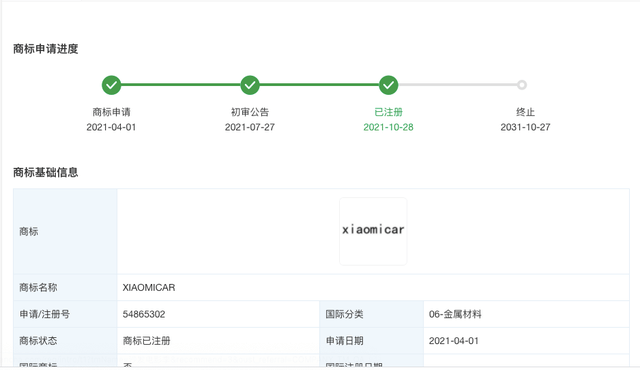Select the 初审公告 step label
The image size is (640, 370).
250,112
